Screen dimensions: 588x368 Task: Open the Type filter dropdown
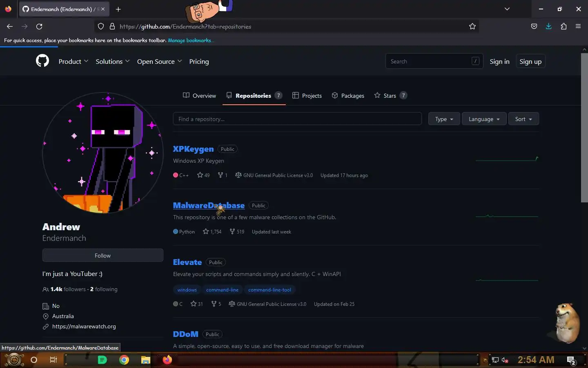tap(444, 119)
